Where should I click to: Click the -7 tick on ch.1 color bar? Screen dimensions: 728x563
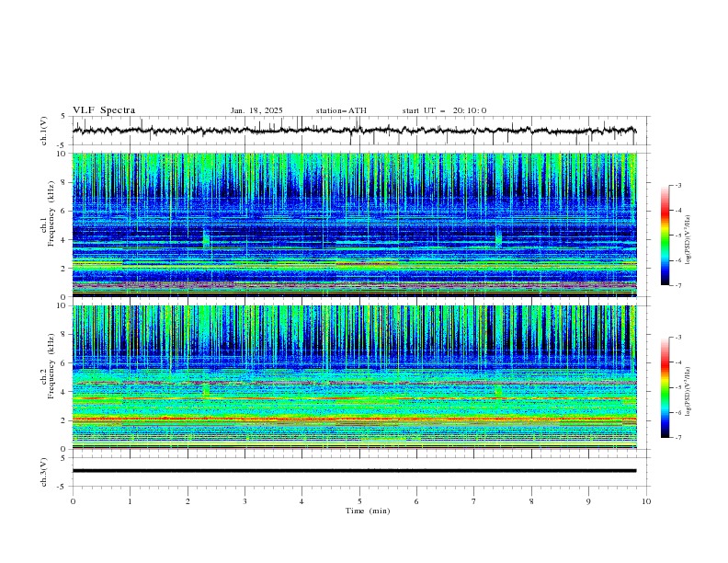(x=678, y=285)
